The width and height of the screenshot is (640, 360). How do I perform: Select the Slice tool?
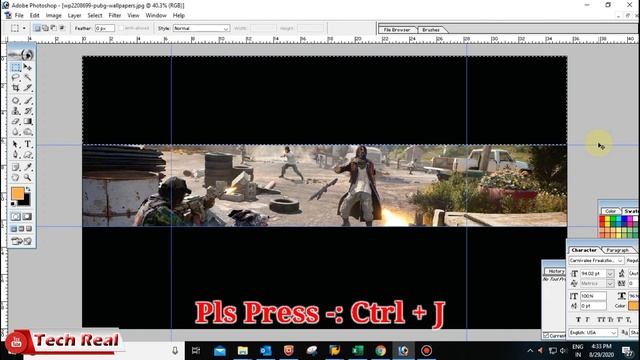coord(27,88)
